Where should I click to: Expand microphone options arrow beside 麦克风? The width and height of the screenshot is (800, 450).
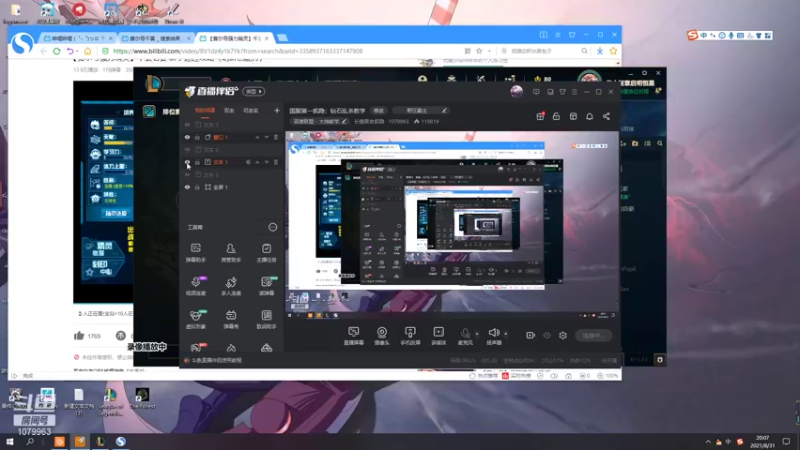(477, 334)
